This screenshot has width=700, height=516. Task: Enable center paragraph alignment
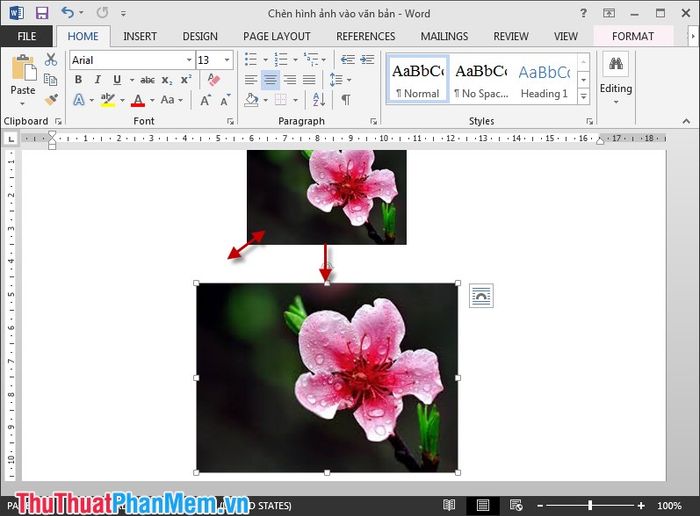click(x=270, y=80)
